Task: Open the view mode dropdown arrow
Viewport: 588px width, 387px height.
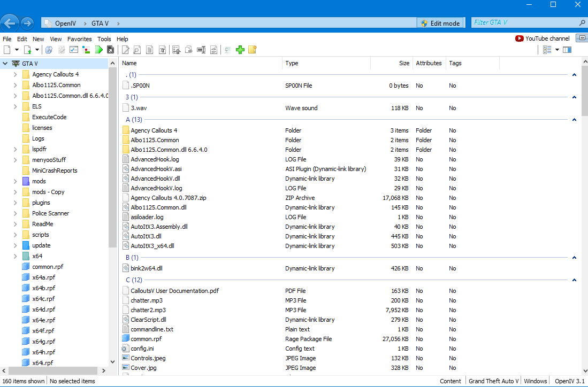Action: pos(557,50)
